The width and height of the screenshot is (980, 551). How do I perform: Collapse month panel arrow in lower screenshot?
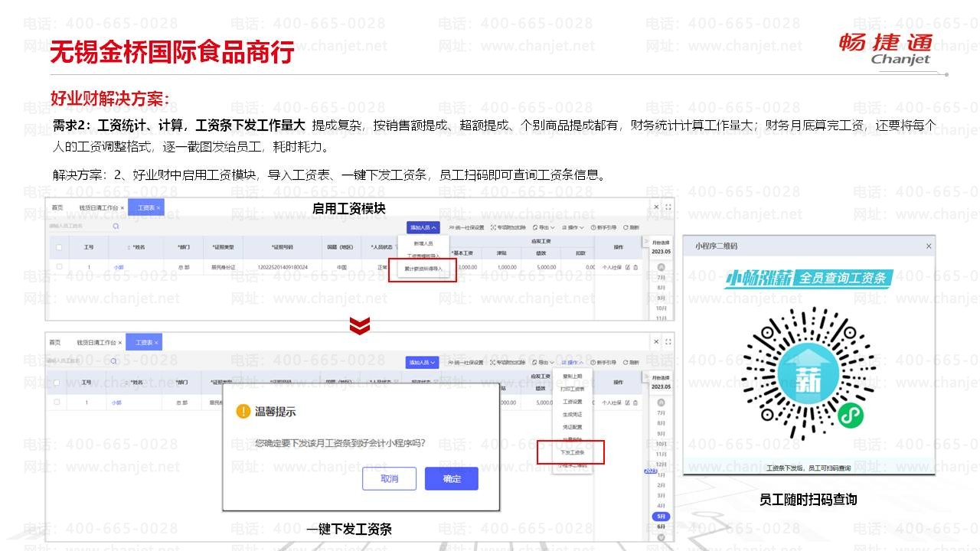[x=645, y=376]
